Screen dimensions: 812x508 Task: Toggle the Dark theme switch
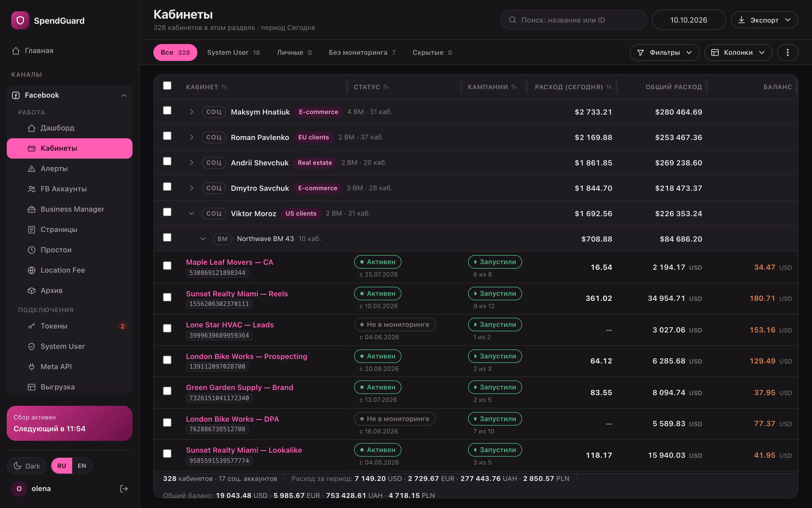[27, 466]
